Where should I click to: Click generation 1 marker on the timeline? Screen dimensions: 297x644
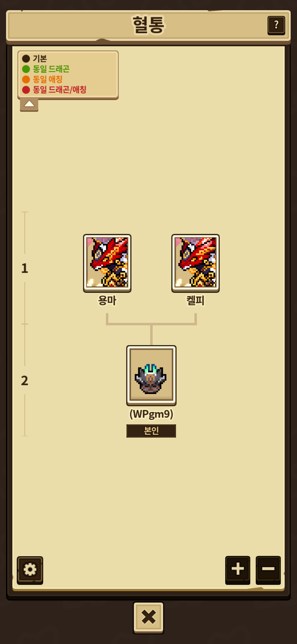tap(25, 268)
